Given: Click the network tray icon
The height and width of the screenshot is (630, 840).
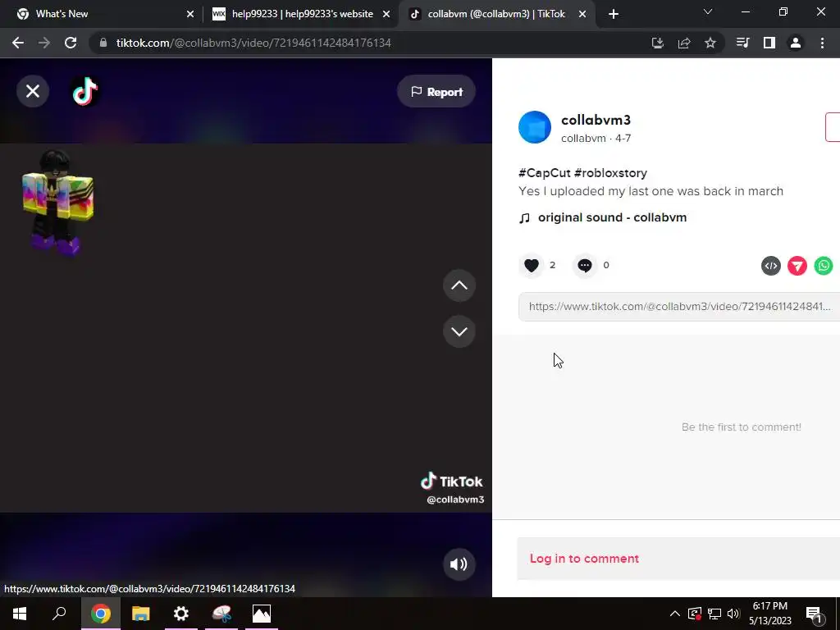Looking at the screenshot, I should point(714,614).
